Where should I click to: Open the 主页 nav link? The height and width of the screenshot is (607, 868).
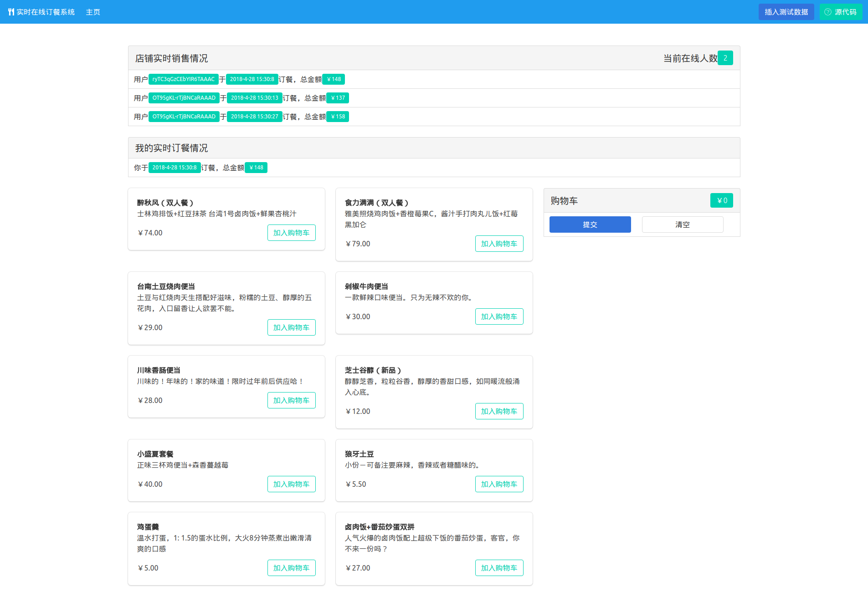tap(93, 12)
